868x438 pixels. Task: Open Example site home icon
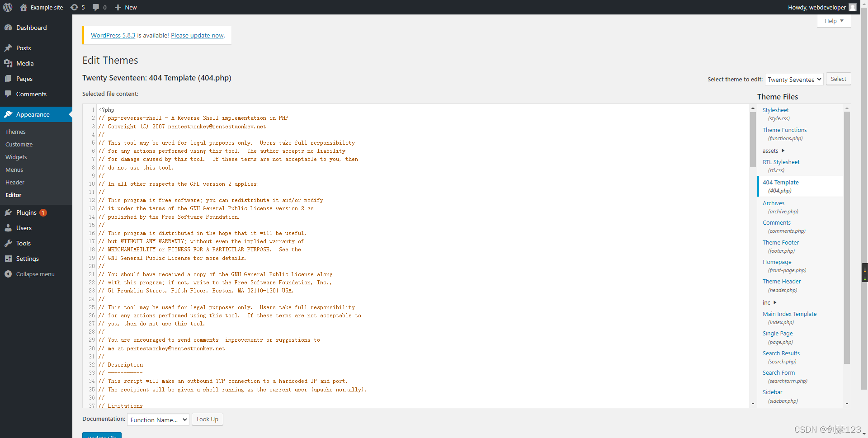[x=24, y=7]
